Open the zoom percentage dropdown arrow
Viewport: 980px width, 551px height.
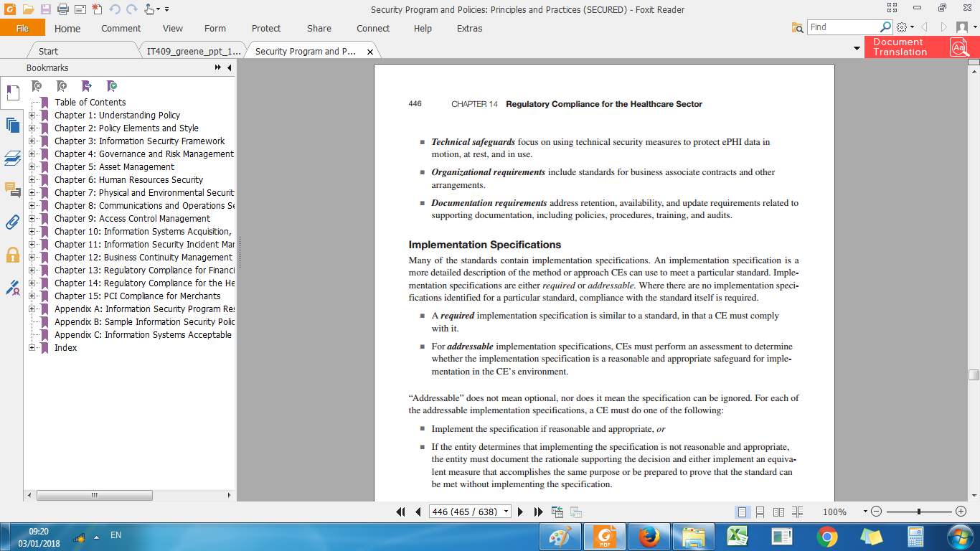pyautogui.click(x=865, y=512)
